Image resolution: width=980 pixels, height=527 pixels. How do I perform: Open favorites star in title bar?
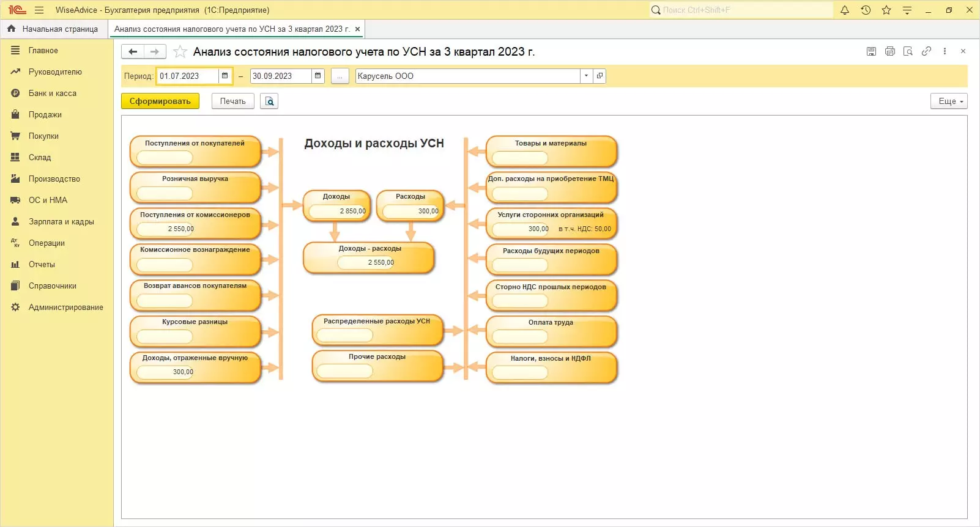pos(886,10)
